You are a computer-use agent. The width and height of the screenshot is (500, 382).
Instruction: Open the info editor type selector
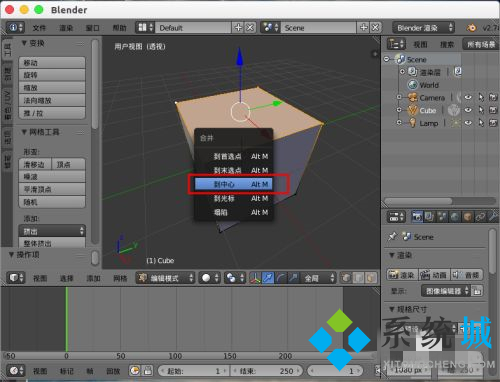click(x=15, y=27)
